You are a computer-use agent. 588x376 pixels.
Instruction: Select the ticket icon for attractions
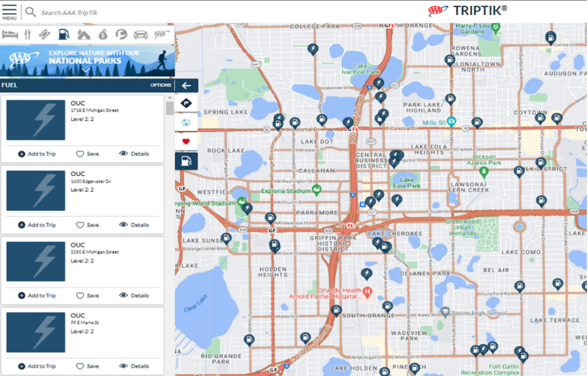click(45, 33)
